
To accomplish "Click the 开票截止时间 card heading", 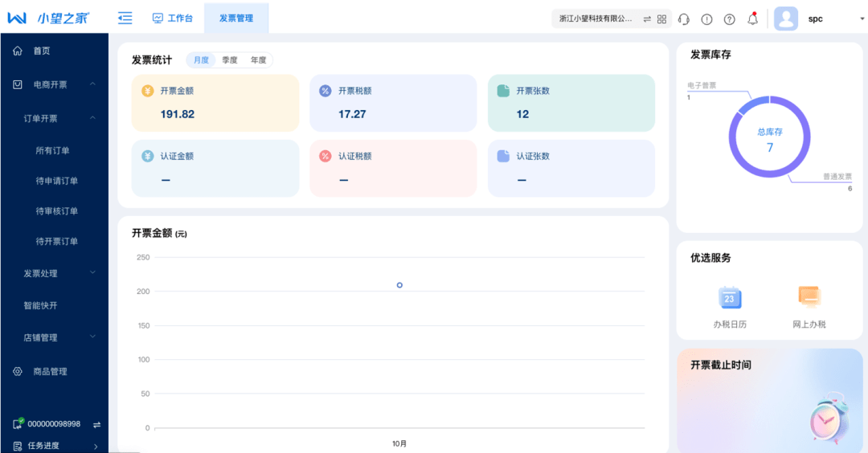I will (x=721, y=365).
